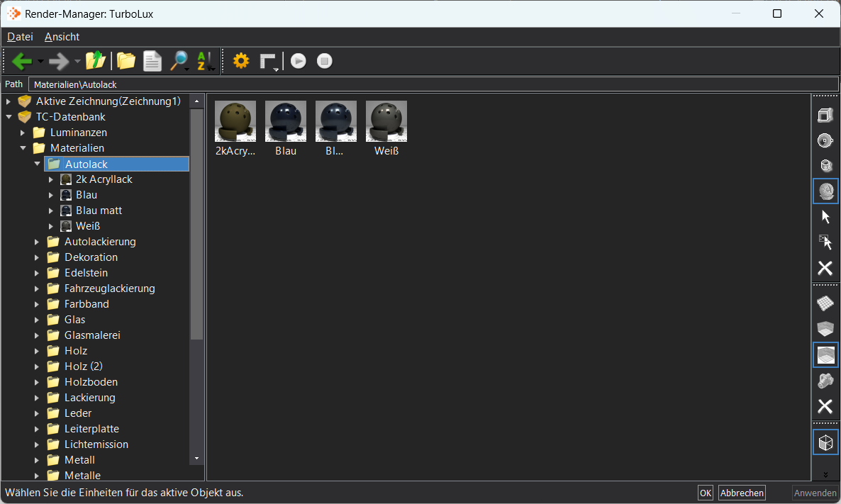Go up one folder level
The image size is (841, 504).
96,60
